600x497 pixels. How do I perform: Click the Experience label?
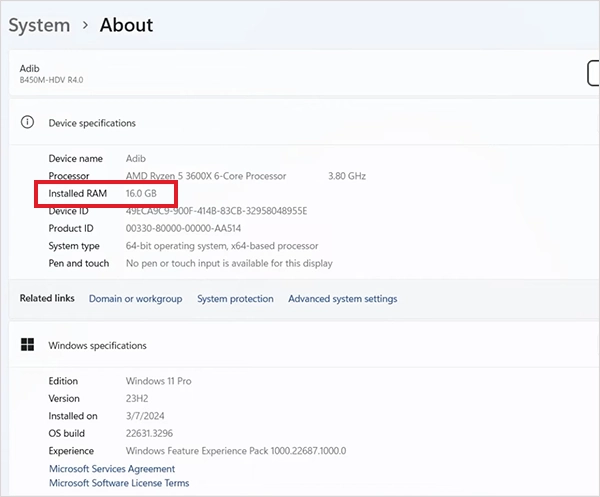point(71,451)
